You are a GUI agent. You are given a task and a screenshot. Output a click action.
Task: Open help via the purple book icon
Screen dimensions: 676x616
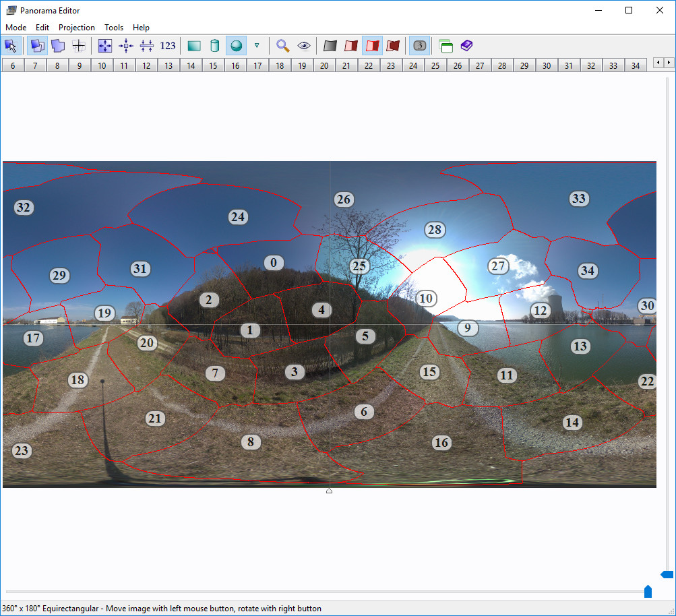pyautogui.click(x=466, y=46)
